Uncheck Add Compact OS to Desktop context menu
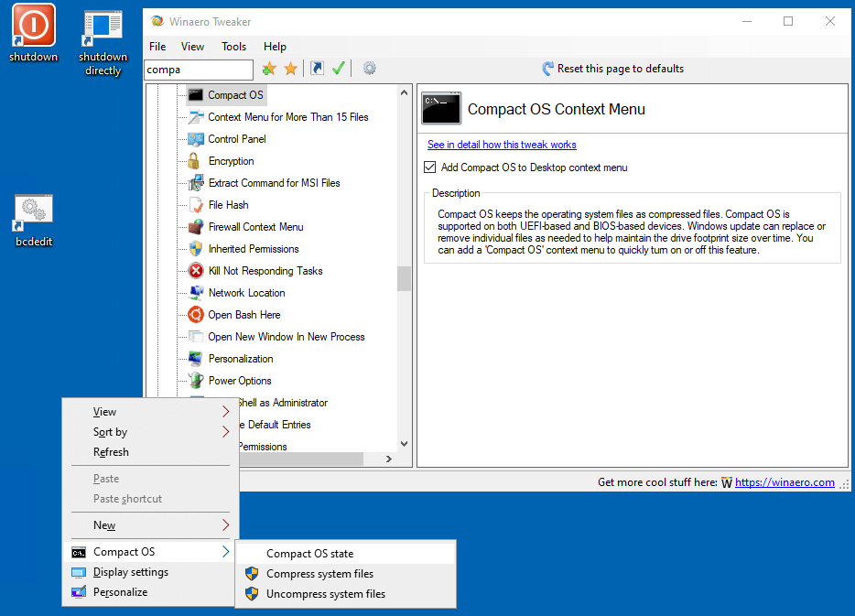 [429, 168]
